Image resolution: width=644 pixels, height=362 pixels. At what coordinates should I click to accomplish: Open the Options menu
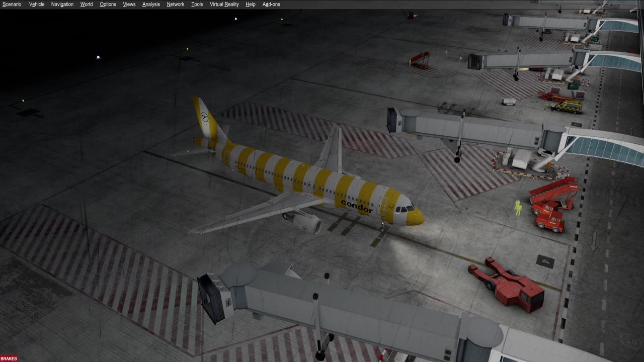(x=108, y=4)
